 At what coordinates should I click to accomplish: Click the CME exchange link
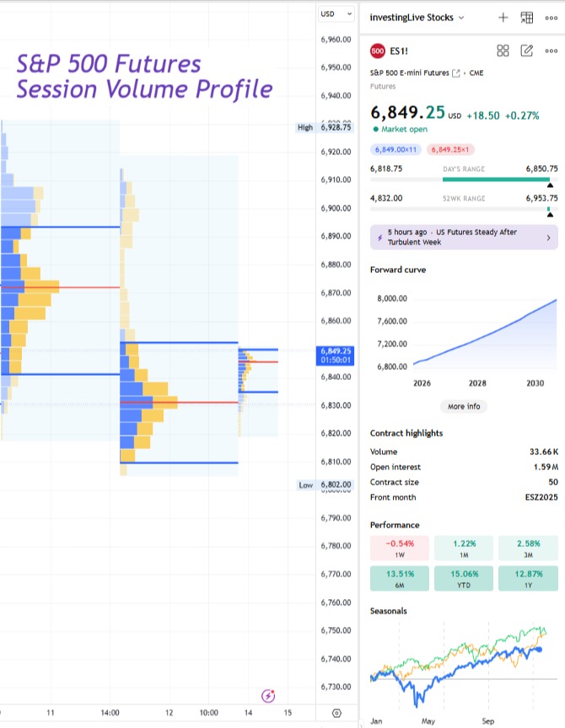[476, 72]
